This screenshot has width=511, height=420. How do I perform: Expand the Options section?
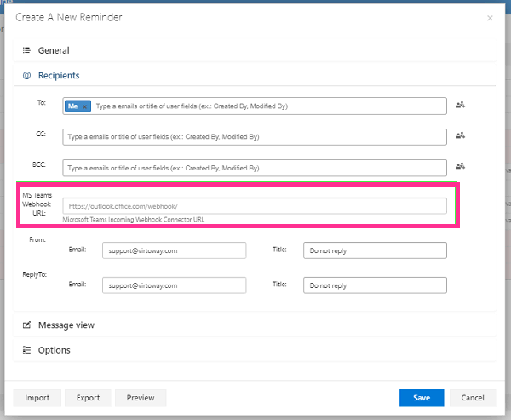point(255,350)
